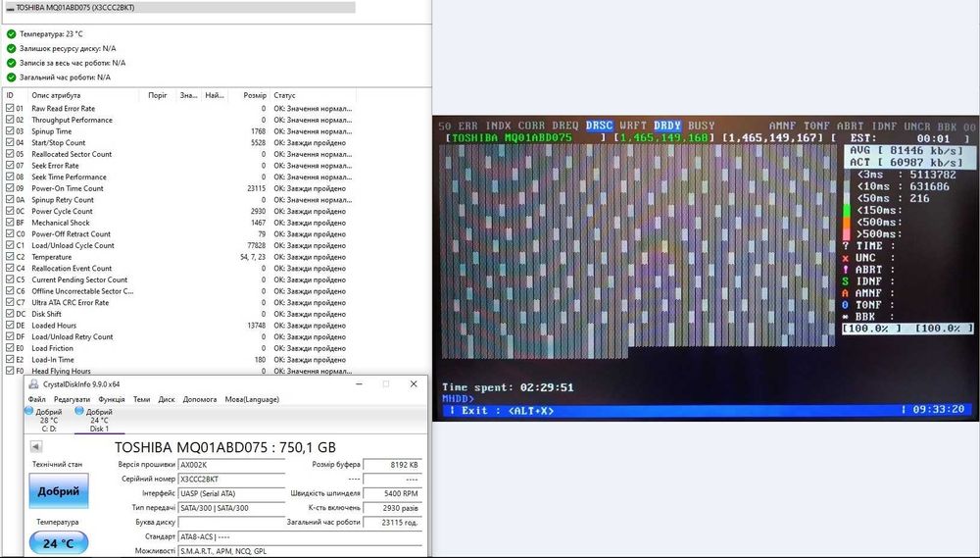Viewport: 980px width, 558px height.
Task: Select the Head Flying Hours row
Action: (179, 371)
